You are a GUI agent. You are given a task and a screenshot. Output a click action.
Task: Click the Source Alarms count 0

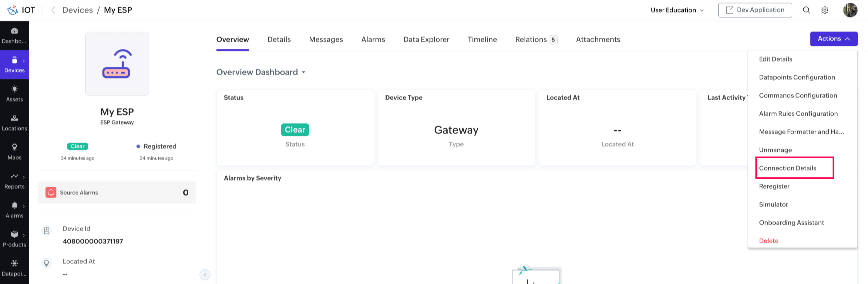point(186,193)
